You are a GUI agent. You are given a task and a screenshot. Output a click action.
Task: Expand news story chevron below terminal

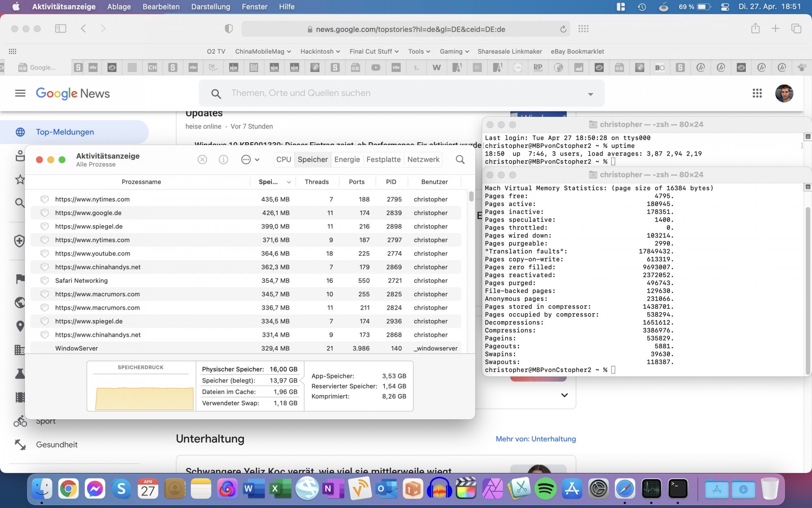click(564, 395)
